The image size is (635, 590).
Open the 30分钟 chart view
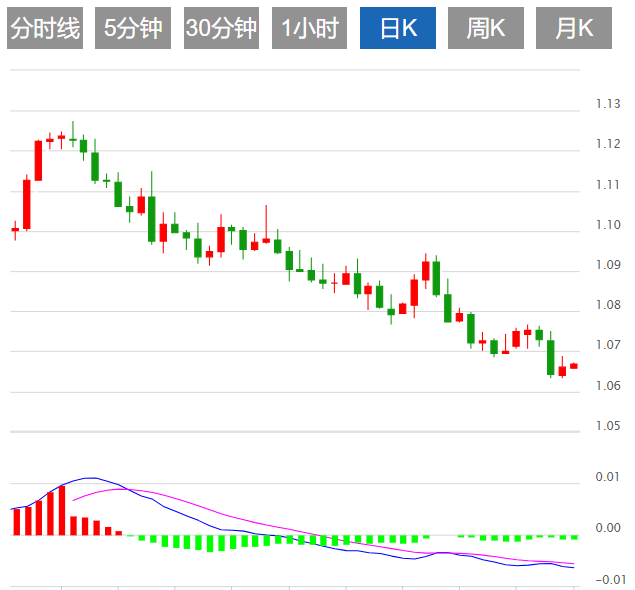[x=221, y=28]
